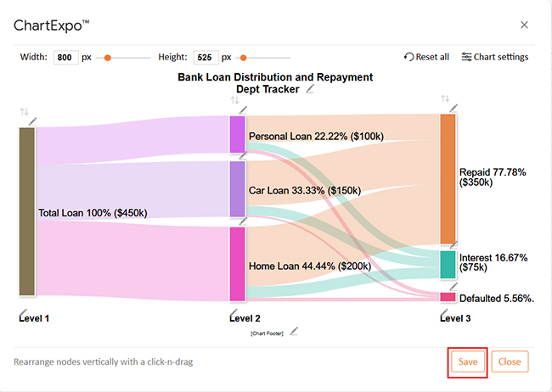Viewport: 552px width, 392px height.
Task: Open Chart settings
Action: pos(495,58)
